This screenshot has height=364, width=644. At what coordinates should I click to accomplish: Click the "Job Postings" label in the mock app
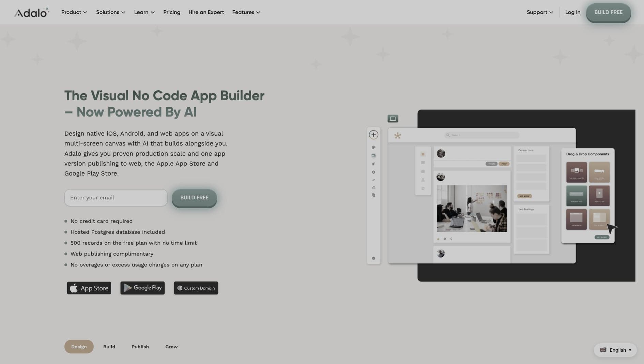pos(526,209)
